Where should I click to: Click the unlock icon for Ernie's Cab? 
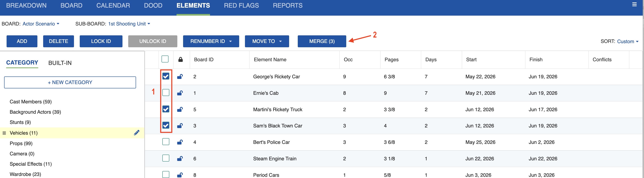[180, 93]
